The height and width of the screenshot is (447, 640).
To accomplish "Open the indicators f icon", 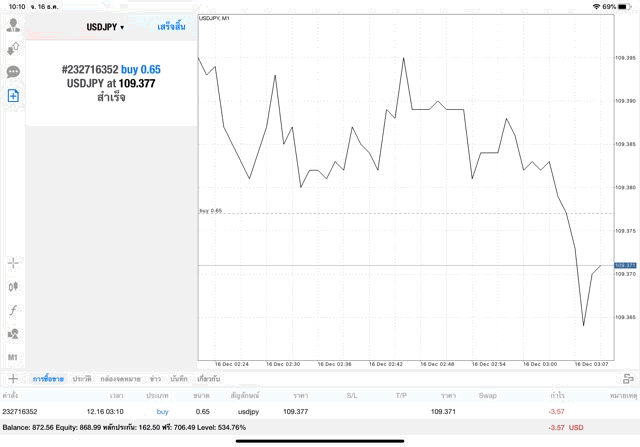I will (13, 310).
